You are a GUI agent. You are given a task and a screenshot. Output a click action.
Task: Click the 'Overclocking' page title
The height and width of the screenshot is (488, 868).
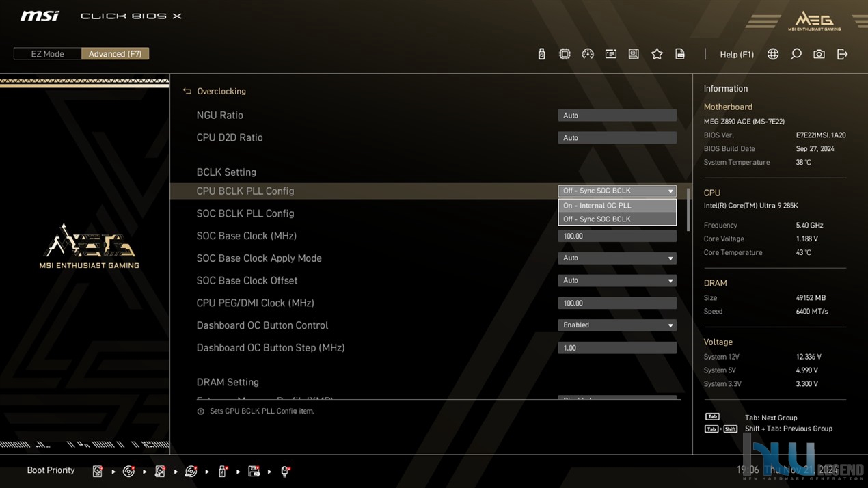point(221,91)
